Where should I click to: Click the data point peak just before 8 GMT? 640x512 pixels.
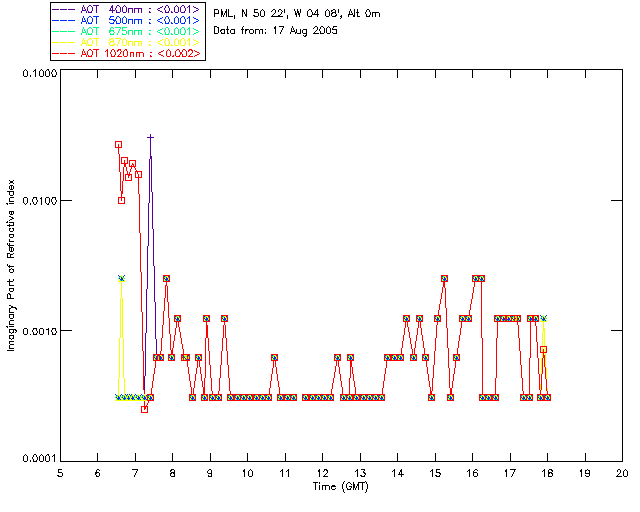(167, 278)
